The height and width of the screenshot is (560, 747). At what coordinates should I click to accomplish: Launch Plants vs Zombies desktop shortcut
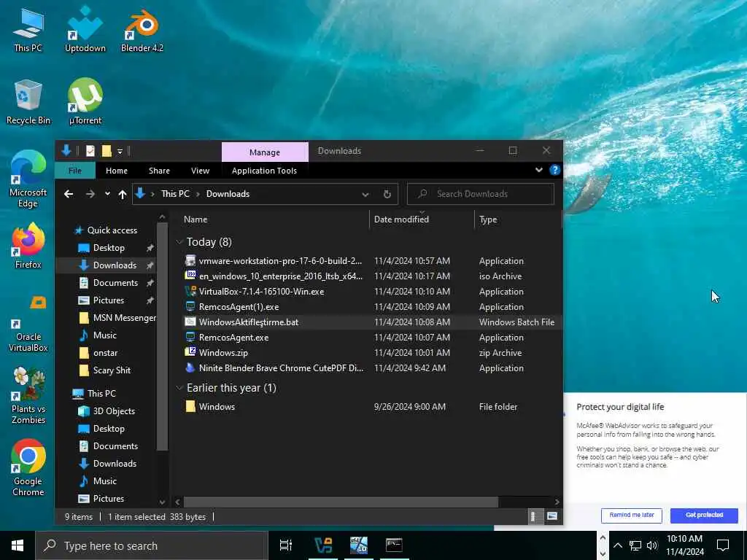pos(28,395)
